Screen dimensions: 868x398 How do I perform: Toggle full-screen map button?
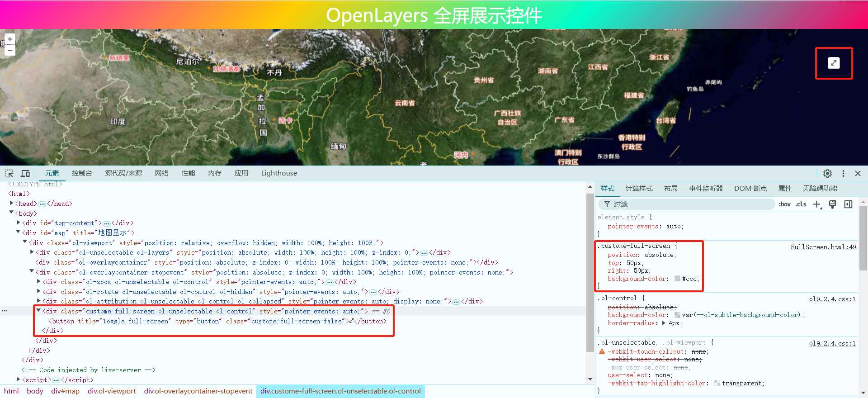tap(834, 63)
